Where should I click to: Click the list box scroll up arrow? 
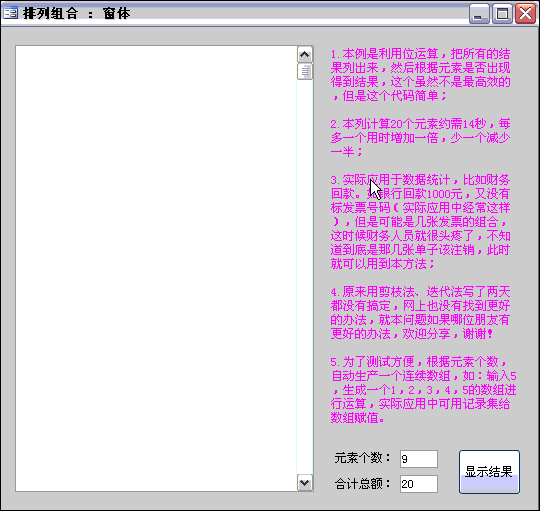click(x=305, y=54)
